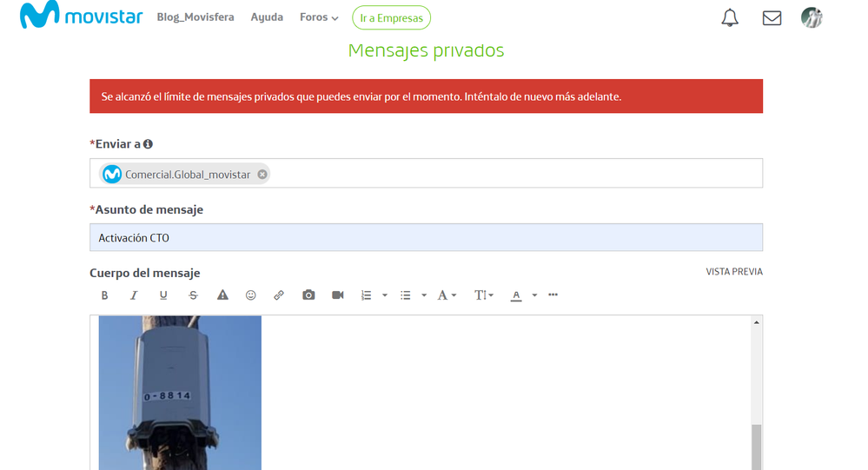The width and height of the screenshot is (868, 470).
Task: Open the notifications bell
Action: tap(730, 17)
